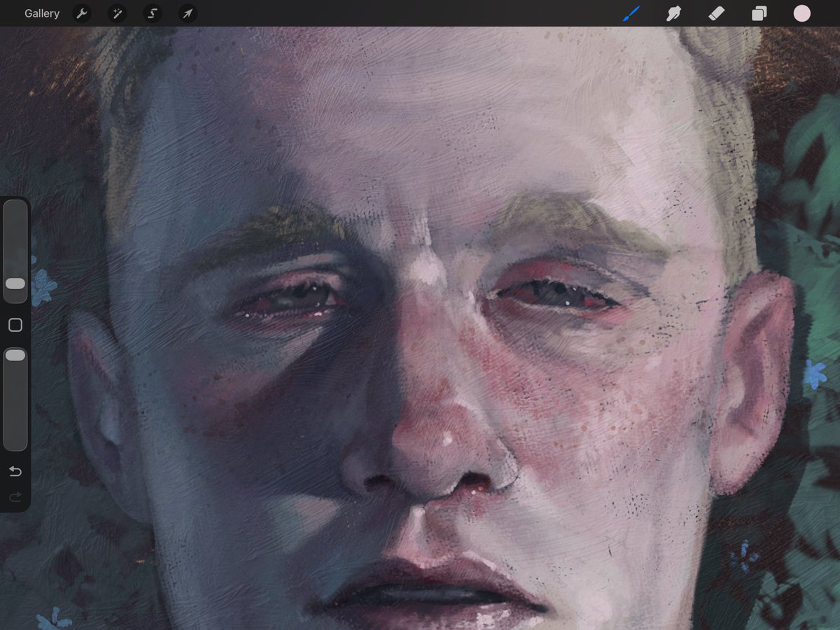Open the Layers panel
Image resolution: width=840 pixels, height=630 pixels.
(x=759, y=13)
